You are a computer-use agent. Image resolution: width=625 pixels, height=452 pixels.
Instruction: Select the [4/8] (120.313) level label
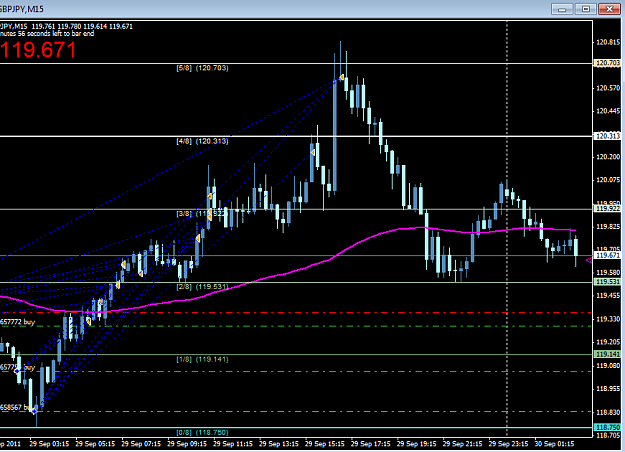(x=202, y=141)
